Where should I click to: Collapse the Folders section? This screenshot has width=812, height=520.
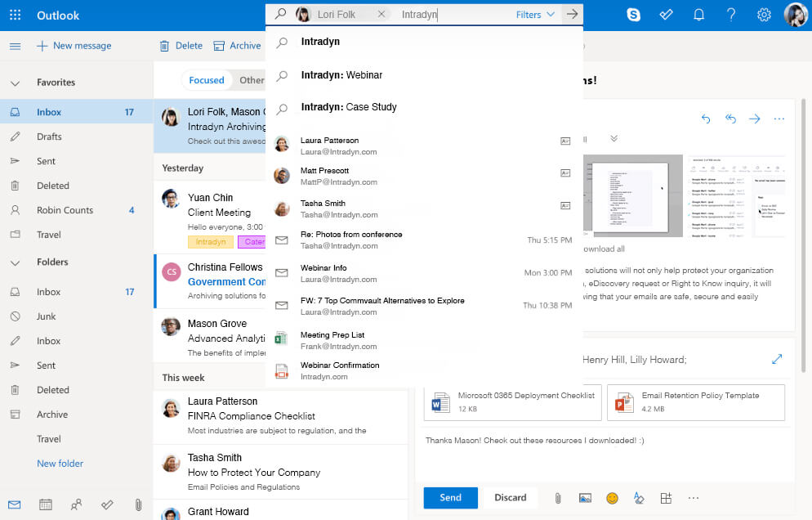15,262
